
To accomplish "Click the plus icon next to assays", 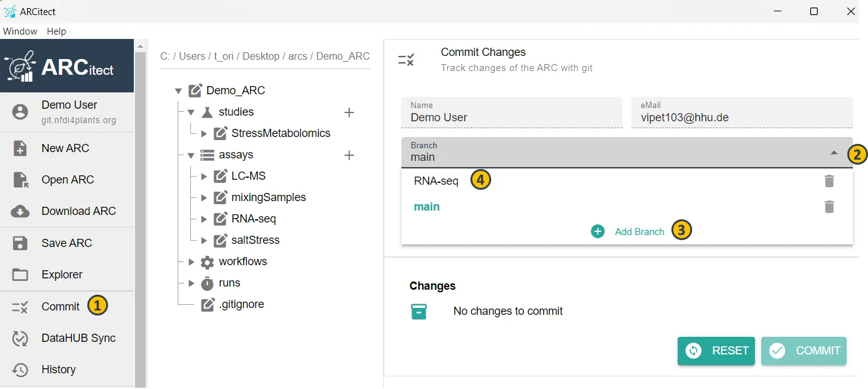I will pyautogui.click(x=349, y=155).
